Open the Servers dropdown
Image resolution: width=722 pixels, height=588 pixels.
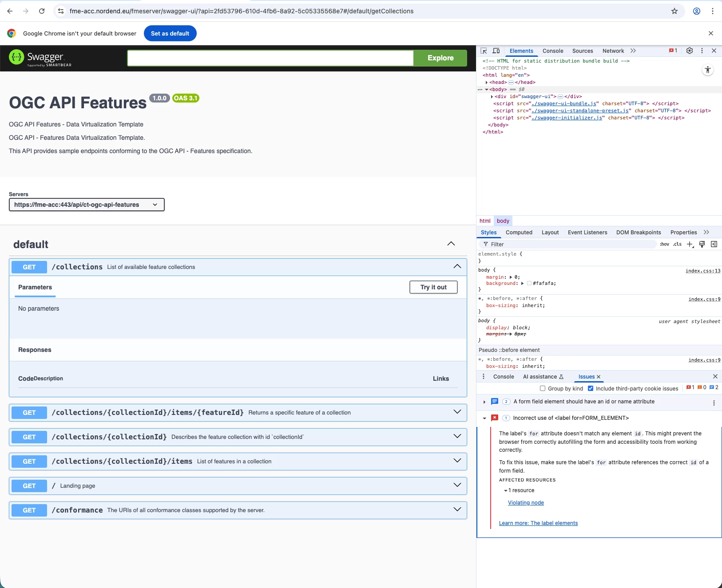pos(87,205)
